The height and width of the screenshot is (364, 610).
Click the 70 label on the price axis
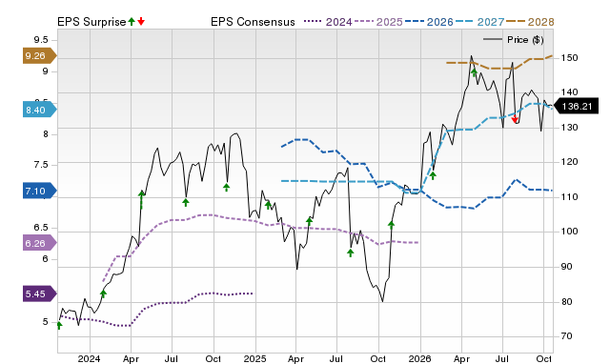point(566,336)
